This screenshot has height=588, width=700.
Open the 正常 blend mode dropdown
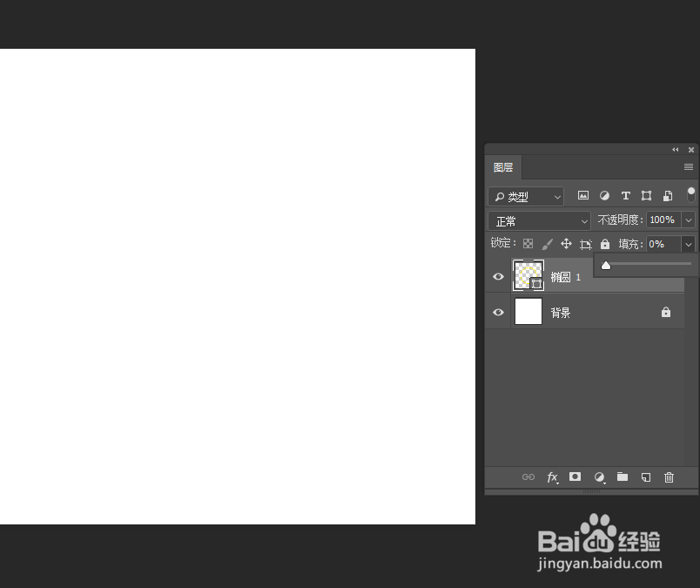pyautogui.click(x=539, y=220)
